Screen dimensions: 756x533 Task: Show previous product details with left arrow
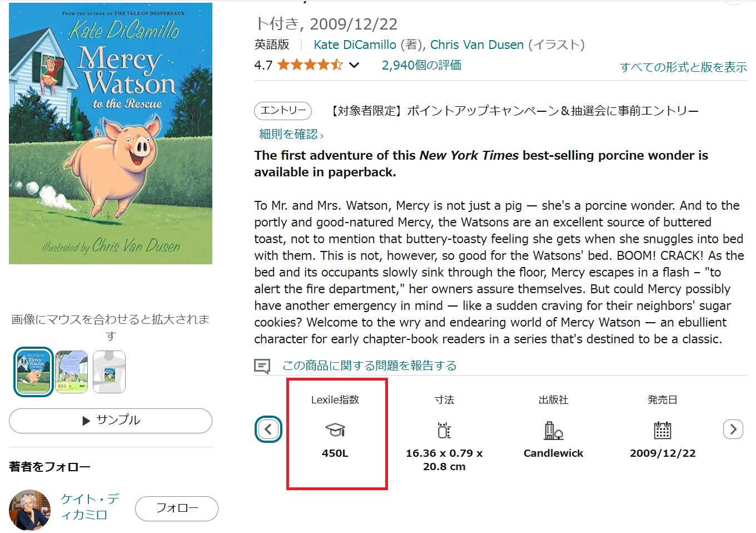(268, 429)
